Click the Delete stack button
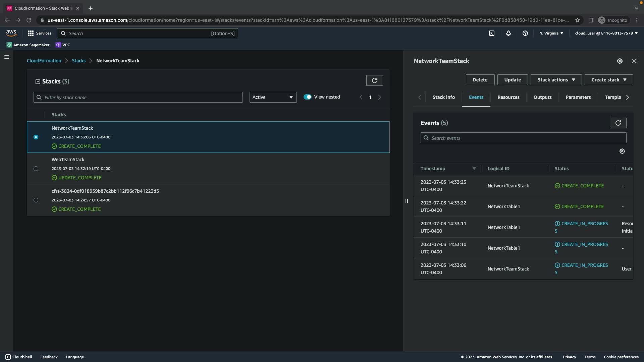Screen dimensions: 644x362 480,80
